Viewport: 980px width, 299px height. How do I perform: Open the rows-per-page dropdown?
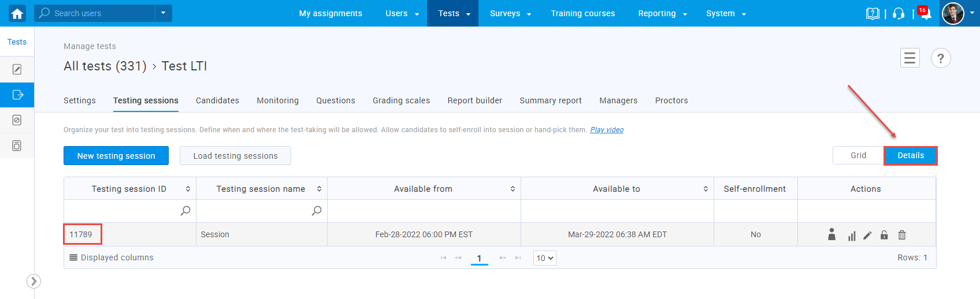click(544, 258)
